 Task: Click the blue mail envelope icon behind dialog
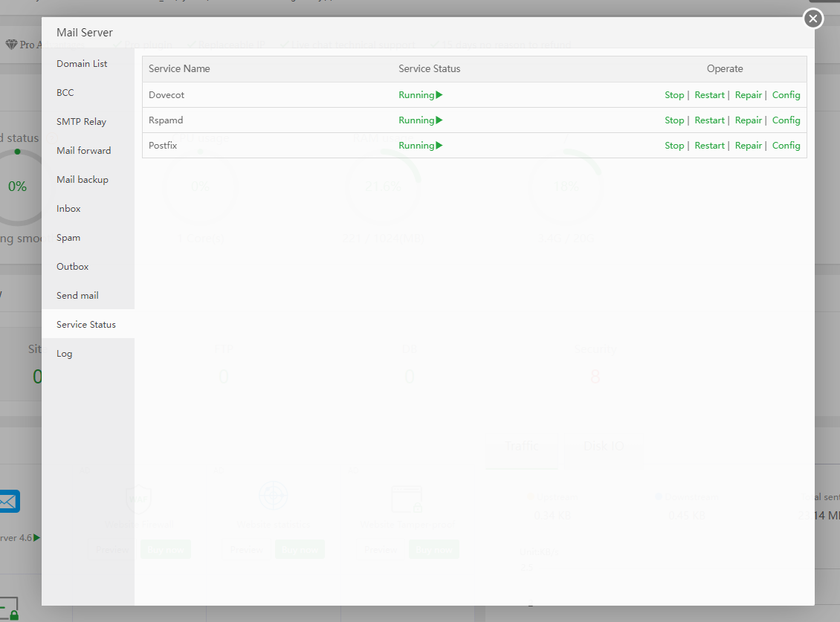pyautogui.click(x=9, y=502)
